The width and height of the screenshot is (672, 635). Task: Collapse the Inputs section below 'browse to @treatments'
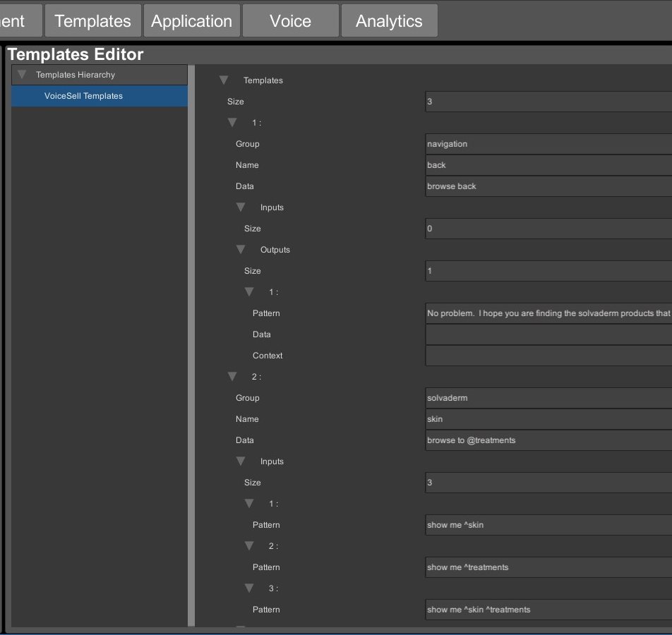coord(241,461)
